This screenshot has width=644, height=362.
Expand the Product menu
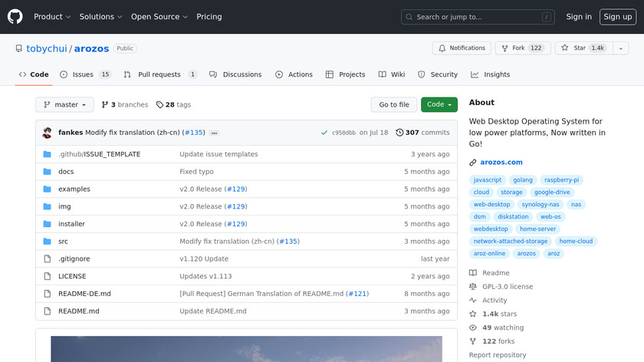click(52, 17)
